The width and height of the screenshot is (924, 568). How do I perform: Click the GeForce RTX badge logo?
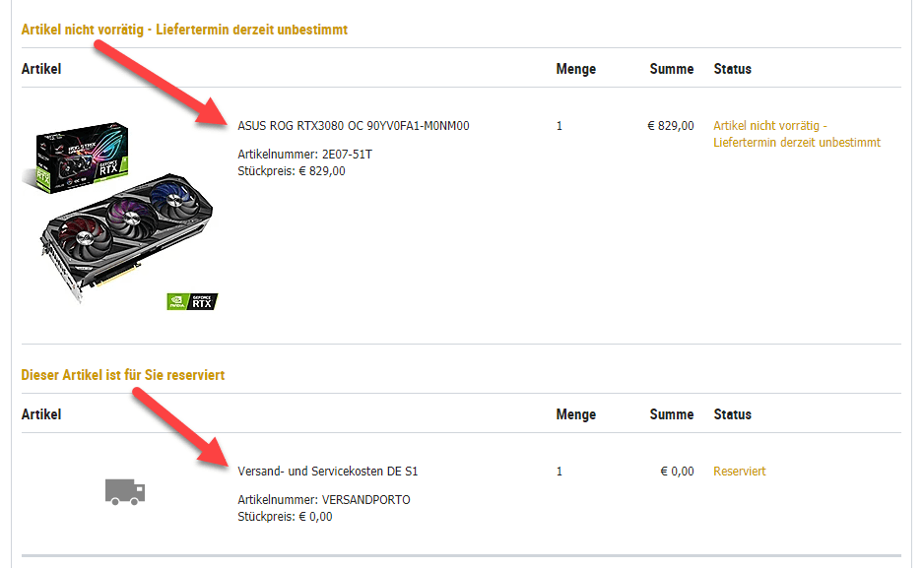click(192, 301)
